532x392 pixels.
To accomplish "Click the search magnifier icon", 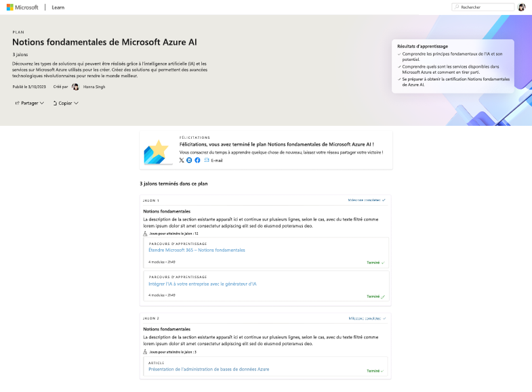I will [x=457, y=7].
